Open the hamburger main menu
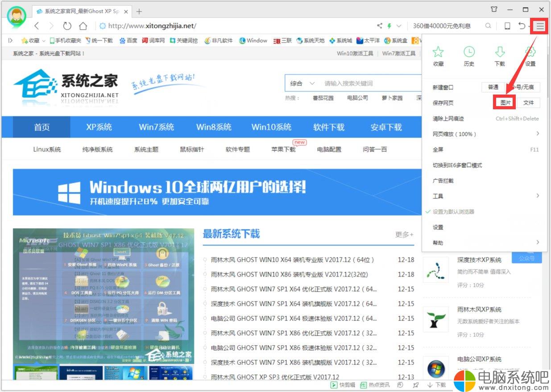 coord(540,26)
